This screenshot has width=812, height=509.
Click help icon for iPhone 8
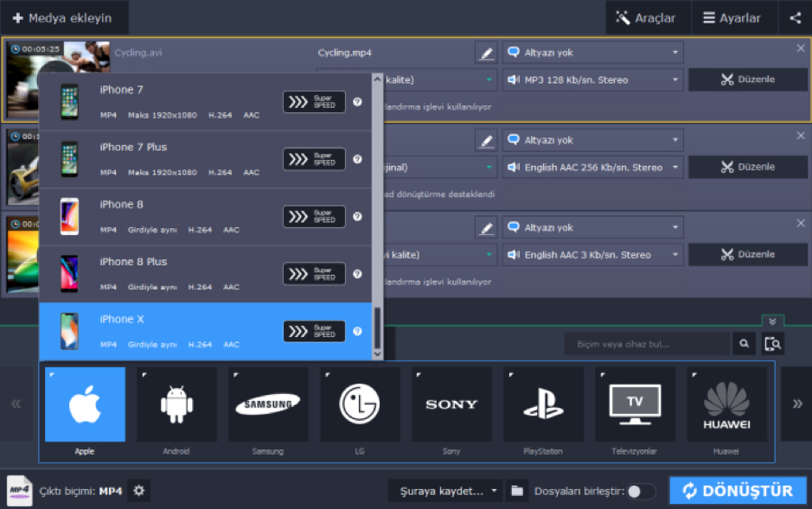(x=357, y=217)
